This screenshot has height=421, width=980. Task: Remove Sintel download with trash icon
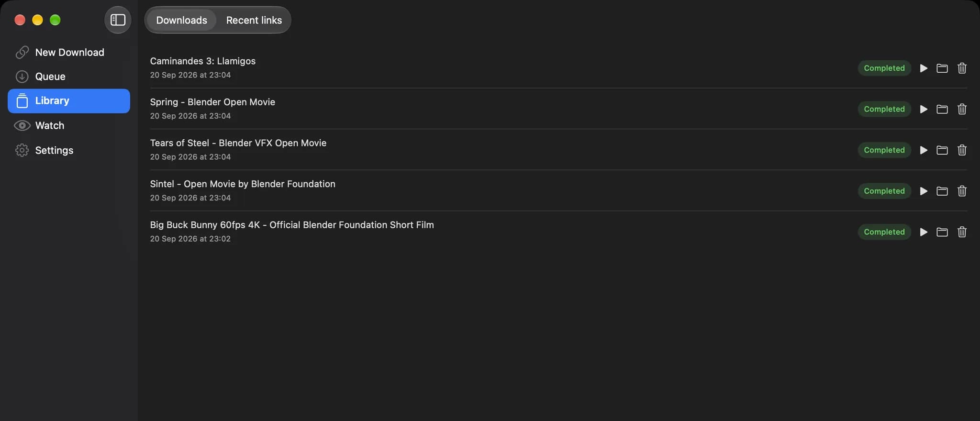(x=962, y=191)
